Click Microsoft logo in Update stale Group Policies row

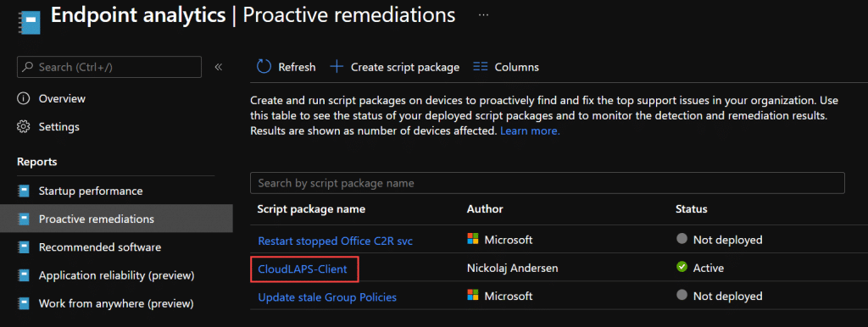point(472,295)
